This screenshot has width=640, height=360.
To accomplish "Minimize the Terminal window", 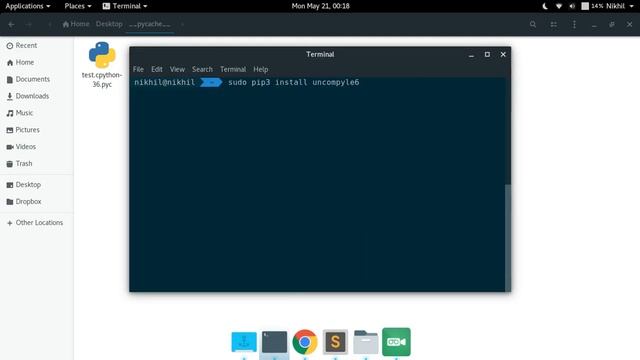I will 471,55.
